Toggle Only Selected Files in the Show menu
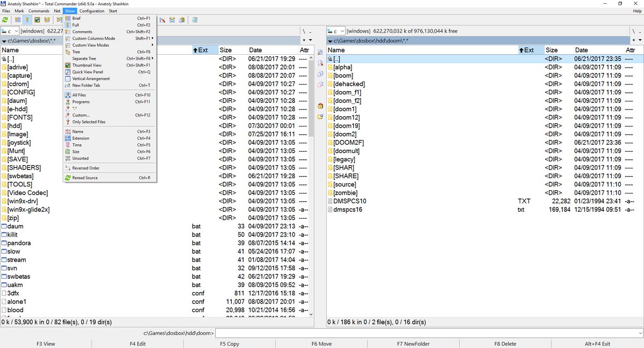 pos(109,122)
